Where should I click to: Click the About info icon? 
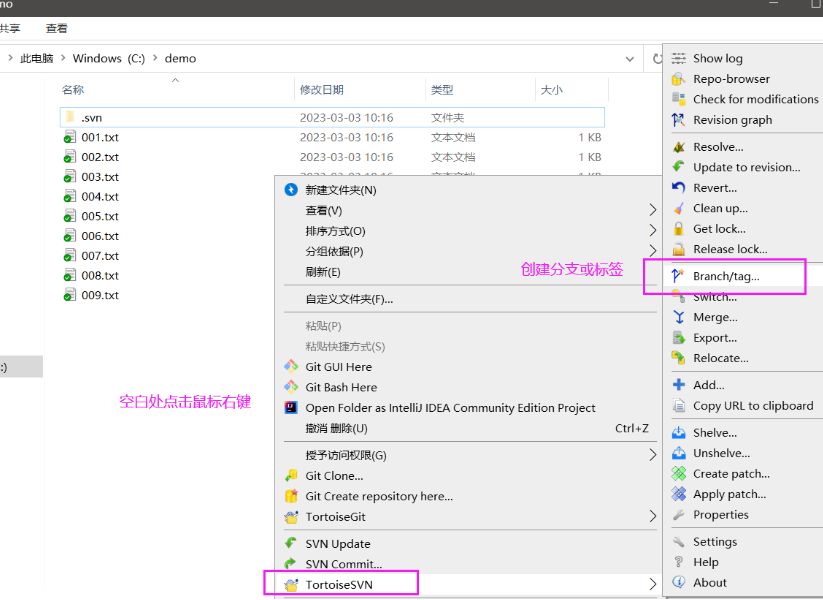click(679, 583)
